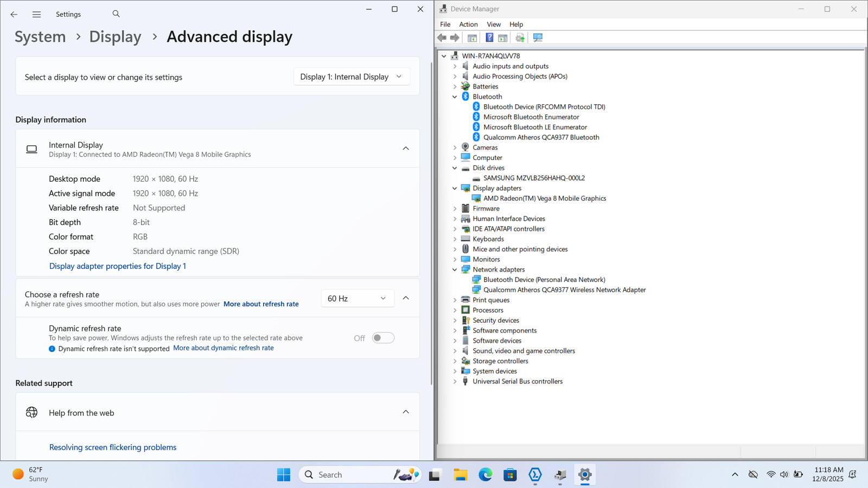Expand the Universal Serial Bus controllers node
The image size is (868, 488).
(x=455, y=382)
